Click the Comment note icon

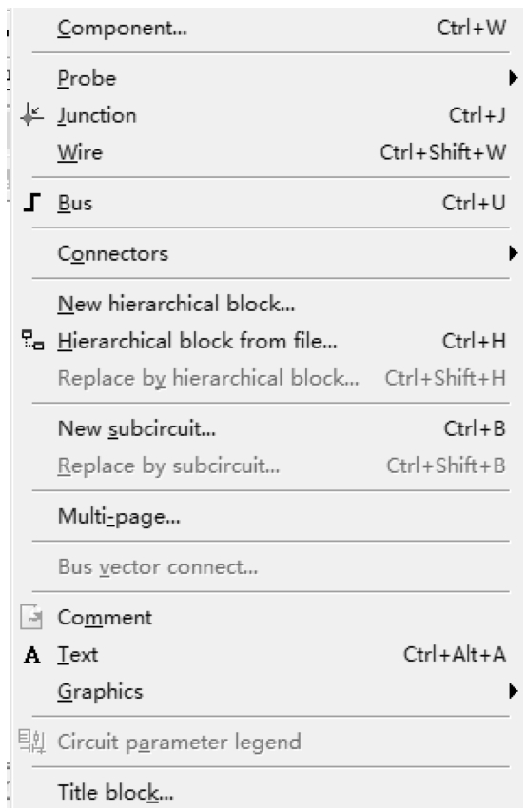click(31, 617)
